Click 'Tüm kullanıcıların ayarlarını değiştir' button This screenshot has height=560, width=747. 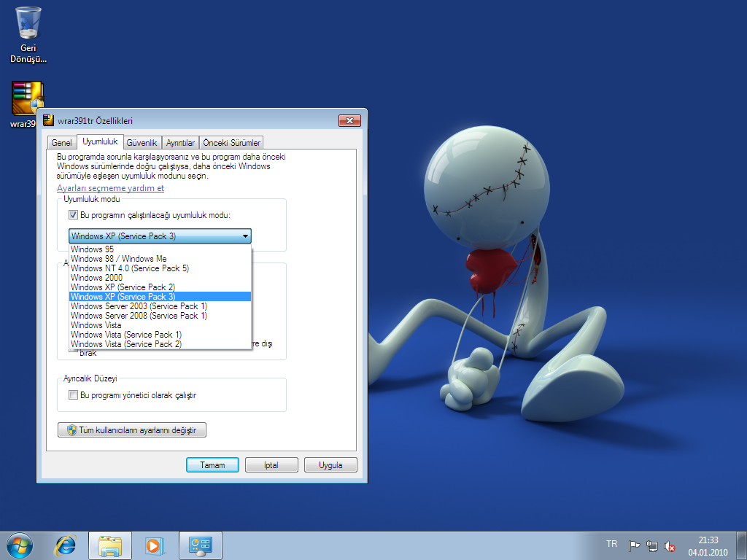132,430
